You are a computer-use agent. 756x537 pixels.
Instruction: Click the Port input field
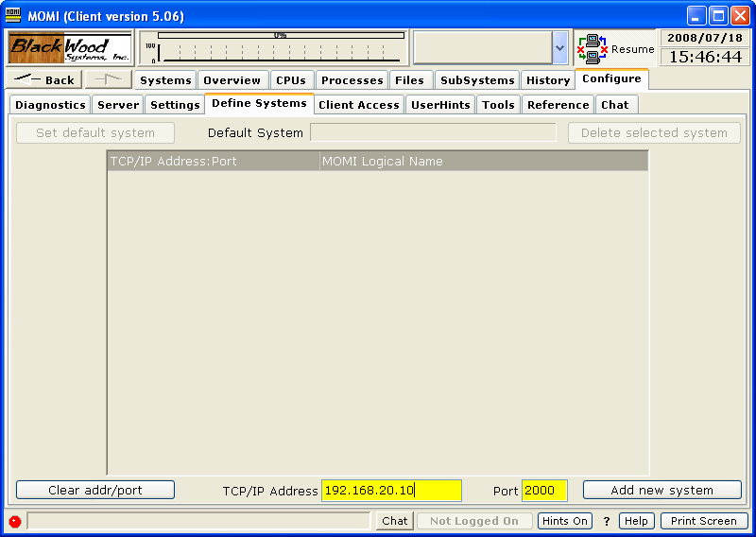pyautogui.click(x=544, y=490)
